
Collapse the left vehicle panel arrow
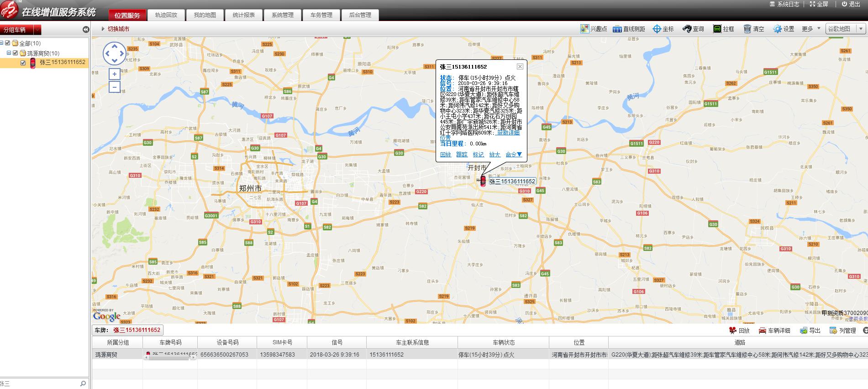point(86,30)
